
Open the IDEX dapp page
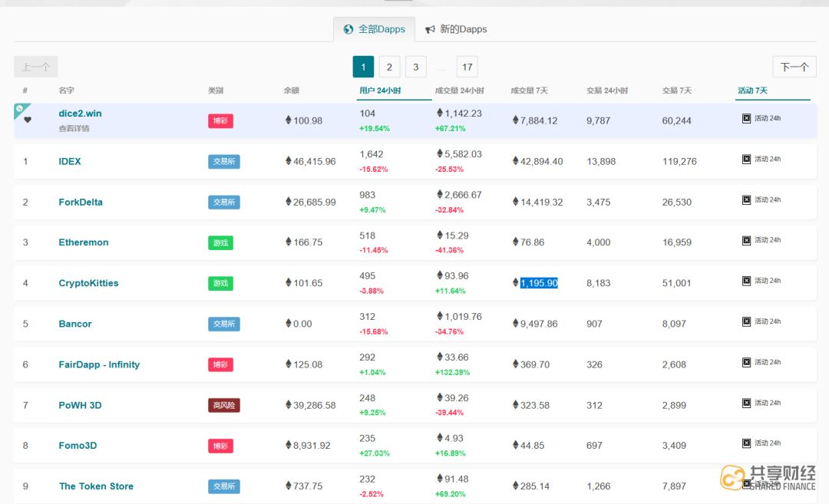pos(70,162)
